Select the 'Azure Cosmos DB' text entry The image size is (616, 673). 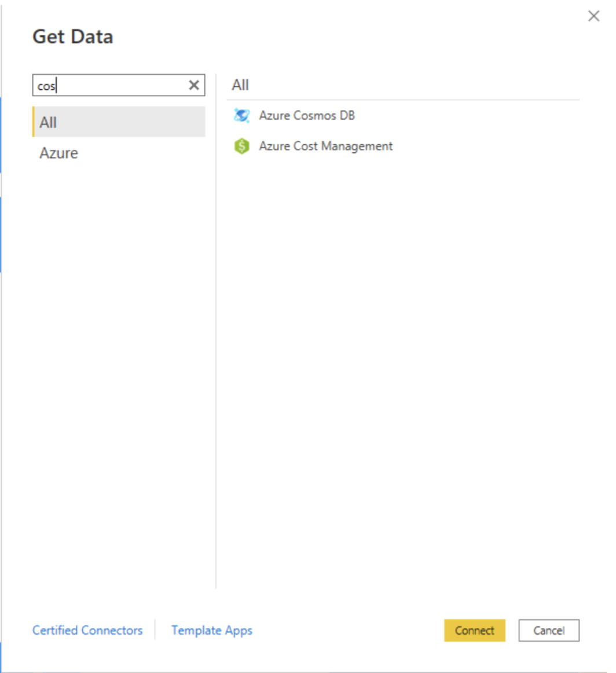[x=307, y=115]
